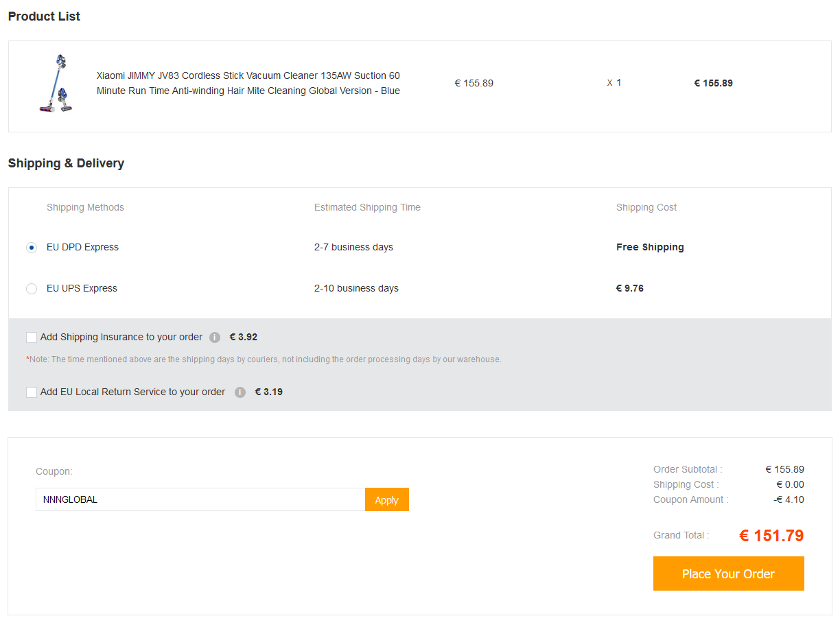Open the EU Local Return Service info icon

coord(240,392)
